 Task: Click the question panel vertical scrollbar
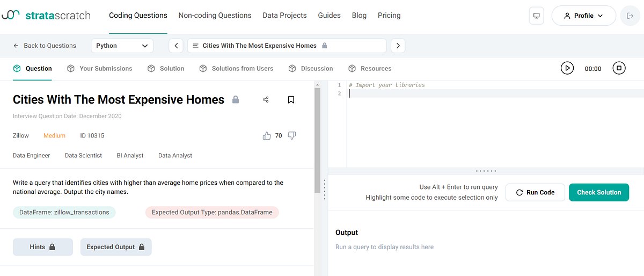pos(317,140)
